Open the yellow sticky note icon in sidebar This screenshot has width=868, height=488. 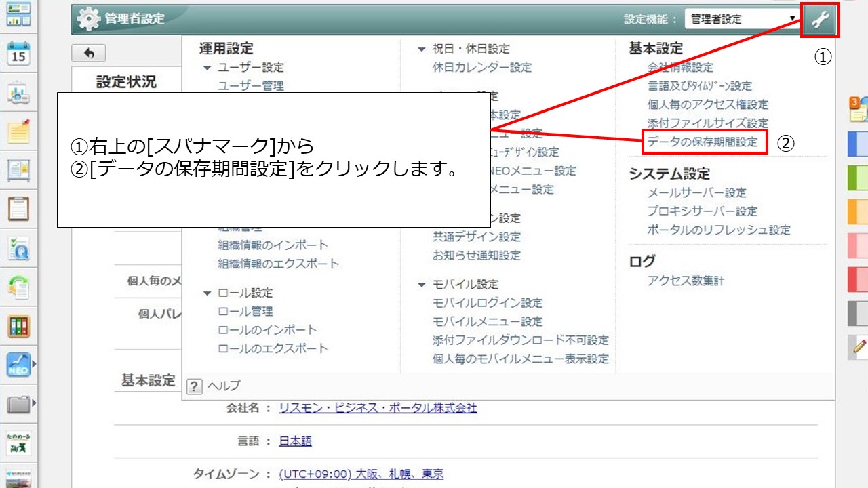(x=18, y=131)
